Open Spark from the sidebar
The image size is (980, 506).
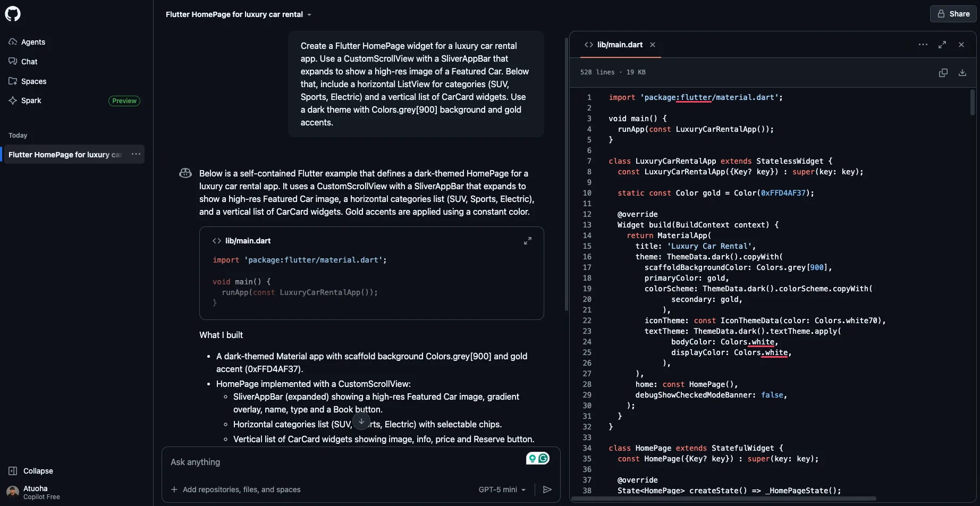click(x=31, y=100)
